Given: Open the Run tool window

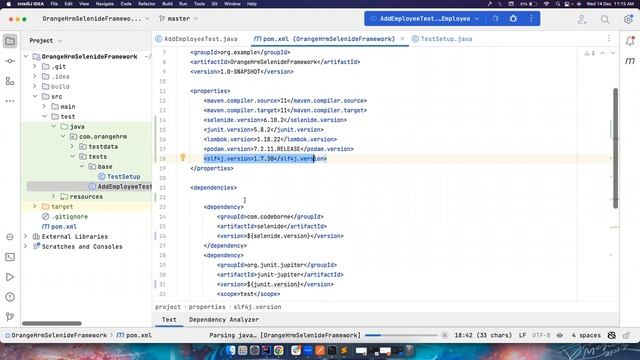Looking at the screenshot, I should pyautogui.click(x=10, y=277).
